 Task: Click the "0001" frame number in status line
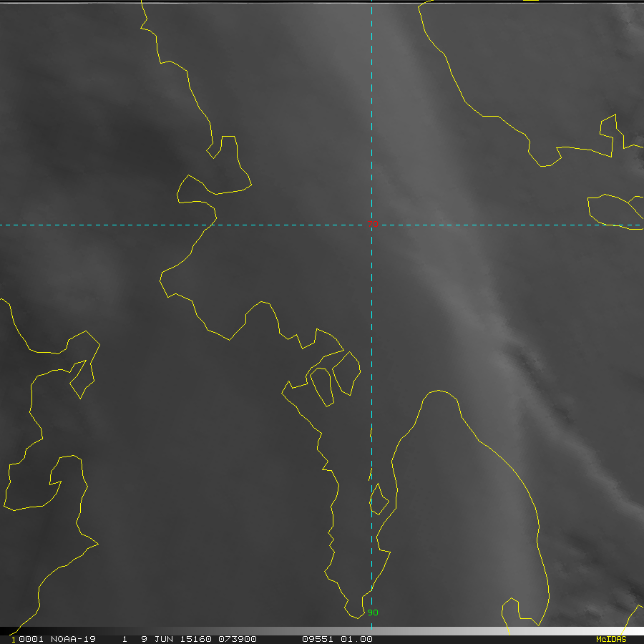pos(31,639)
